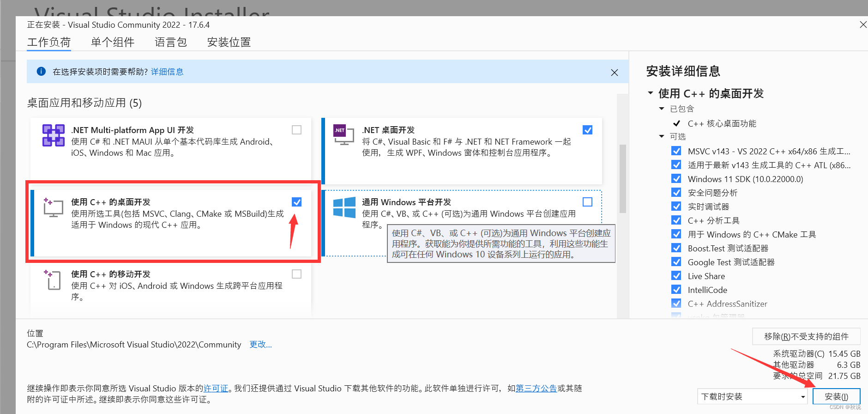Click the install path C:\Program Files text
The width and height of the screenshot is (868, 414).
[134, 345]
